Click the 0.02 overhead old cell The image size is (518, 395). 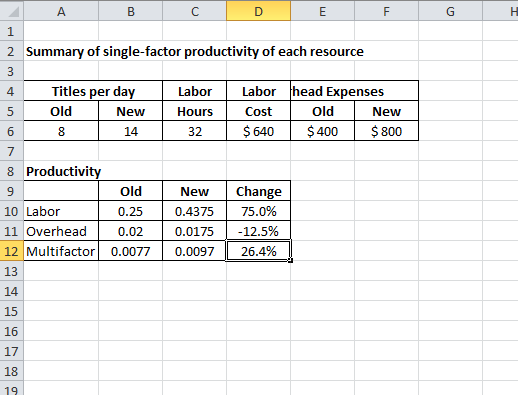[x=131, y=231]
